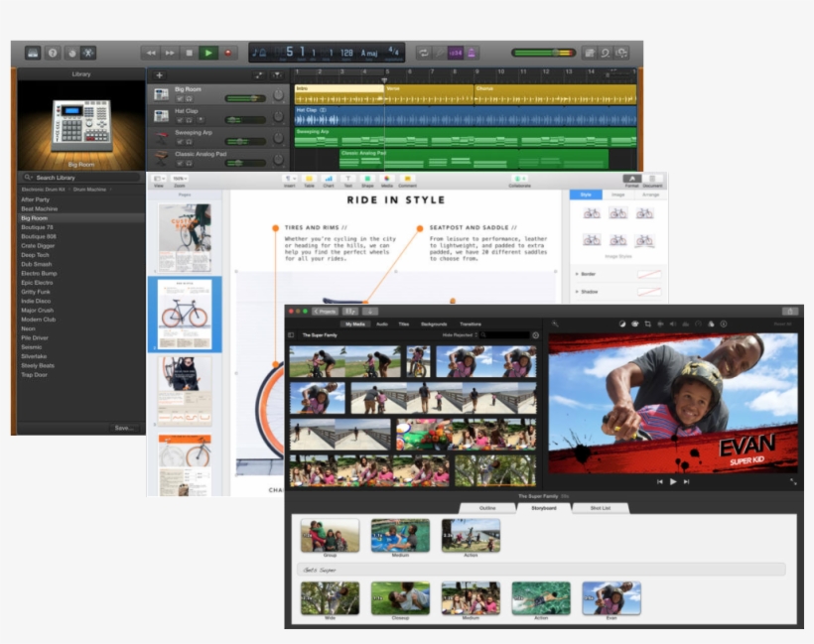Click the Save button below the GarageBand library
This screenshot has width=814, height=644.
(122, 428)
